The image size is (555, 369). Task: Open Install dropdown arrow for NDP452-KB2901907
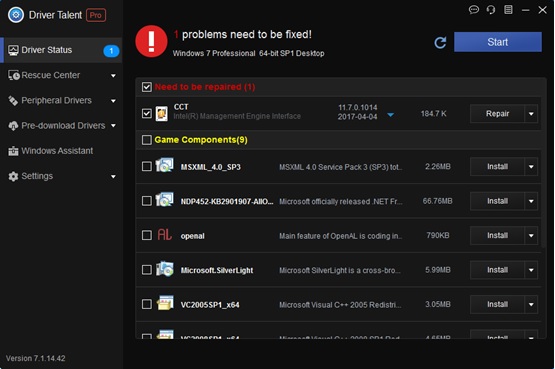531,201
